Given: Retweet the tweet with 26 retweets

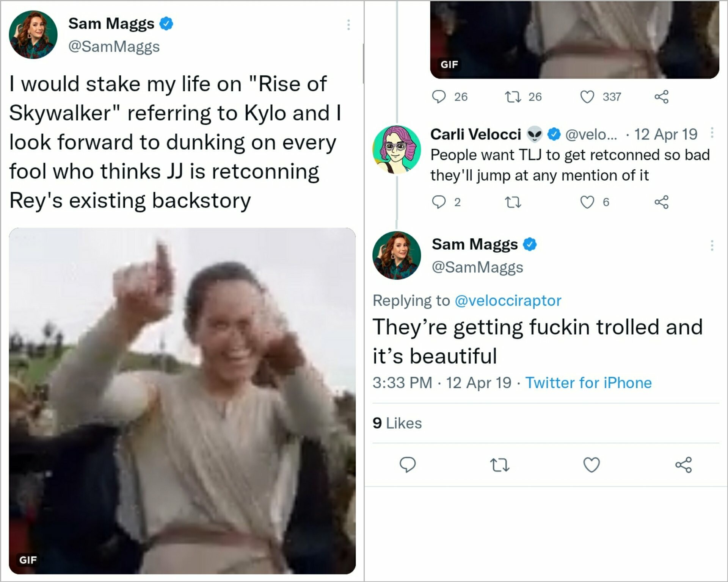Looking at the screenshot, I should 513,97.
